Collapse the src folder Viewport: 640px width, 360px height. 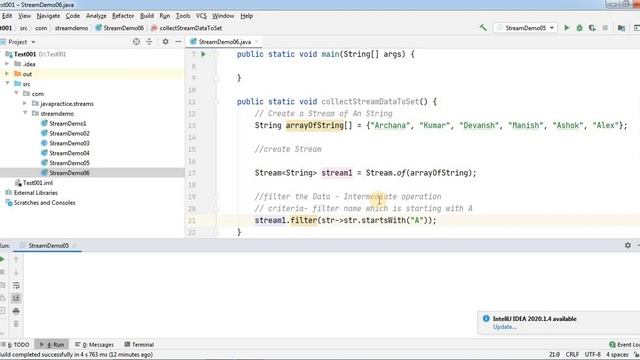point(7,84)
